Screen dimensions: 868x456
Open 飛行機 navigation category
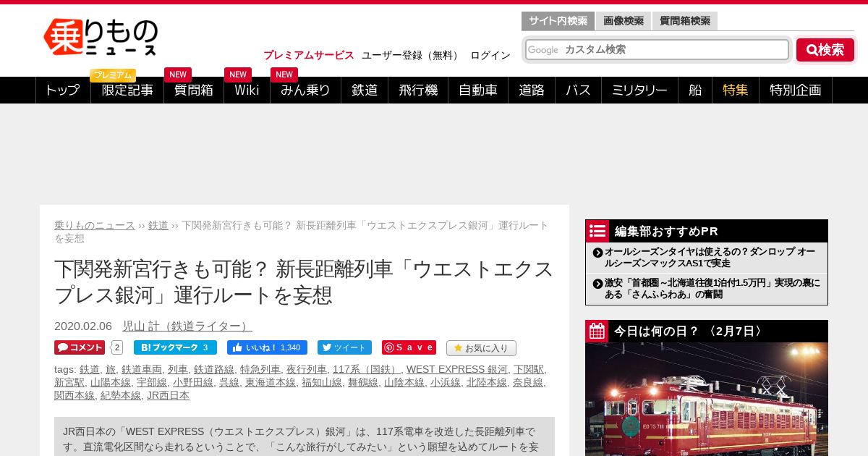click(418, 90)
